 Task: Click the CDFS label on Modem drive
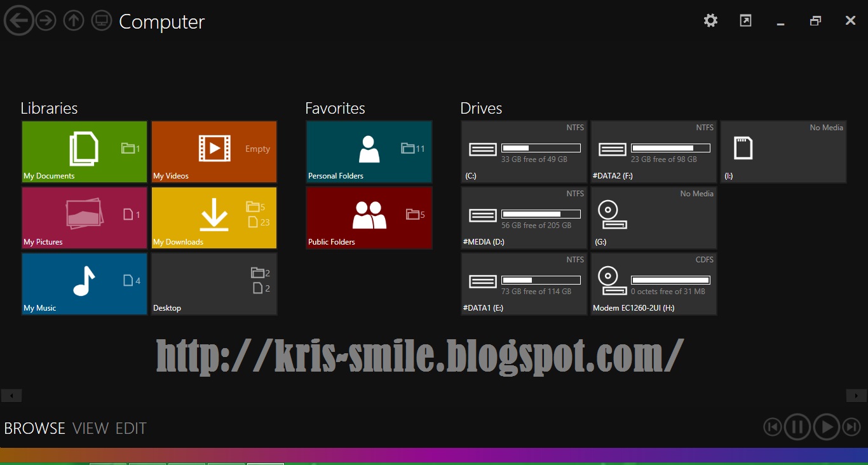click(705, 260)
